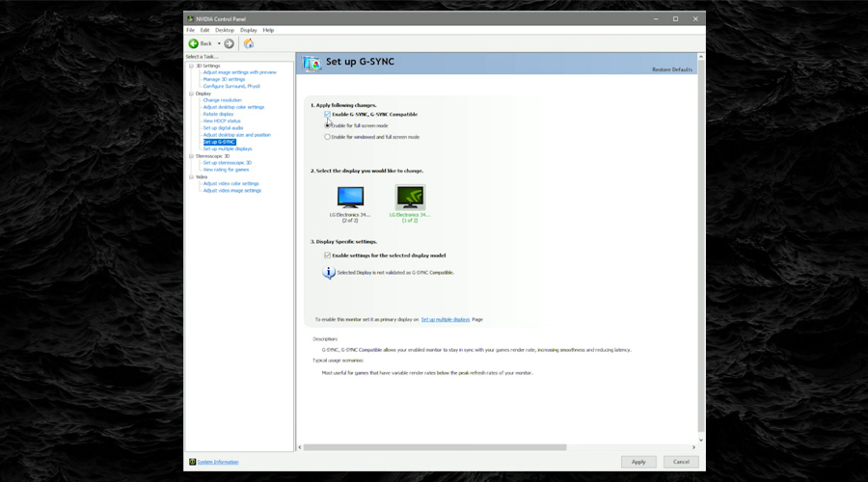Screen dimensions: 868x482
Task: Click the vertical scrollbar up arrow
Action: [x=701, y=57]
